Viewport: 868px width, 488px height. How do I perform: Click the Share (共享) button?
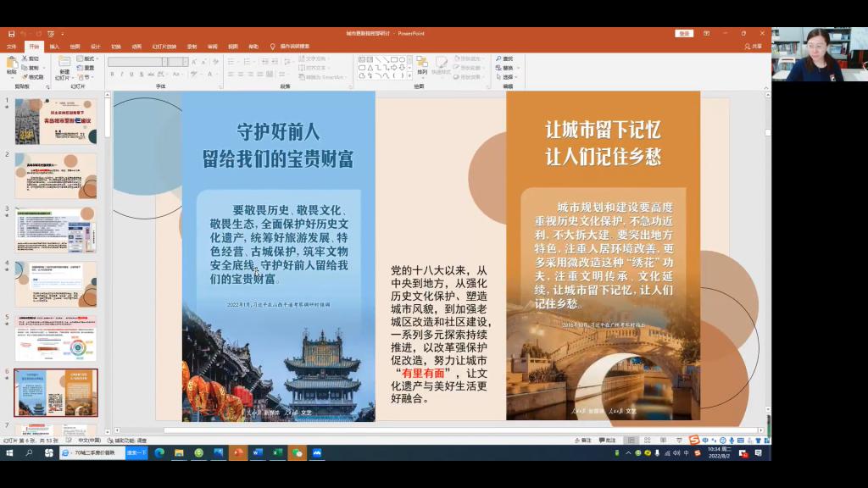754,47
